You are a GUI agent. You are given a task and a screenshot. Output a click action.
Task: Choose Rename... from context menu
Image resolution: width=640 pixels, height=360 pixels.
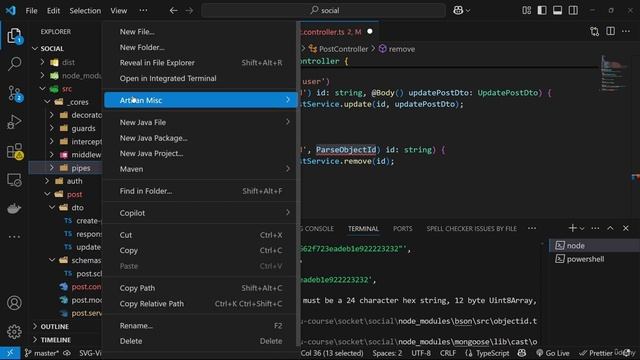[x=200, y=326]
